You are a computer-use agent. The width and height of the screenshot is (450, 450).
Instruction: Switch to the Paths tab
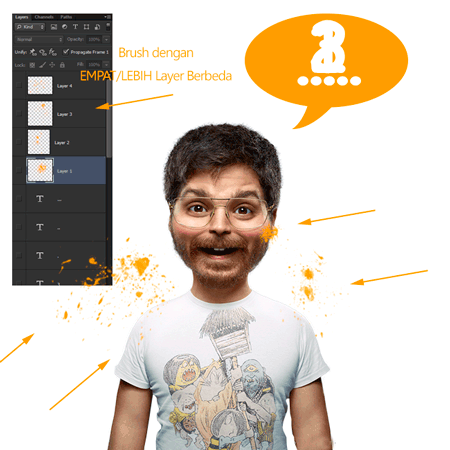66,17
